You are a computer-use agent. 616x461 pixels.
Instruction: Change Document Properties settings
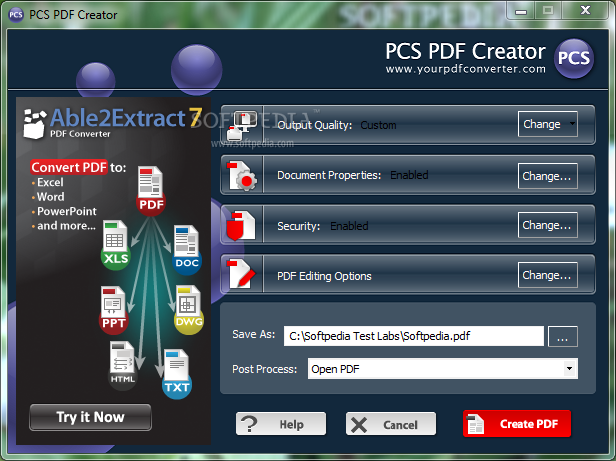click(548, 176)
